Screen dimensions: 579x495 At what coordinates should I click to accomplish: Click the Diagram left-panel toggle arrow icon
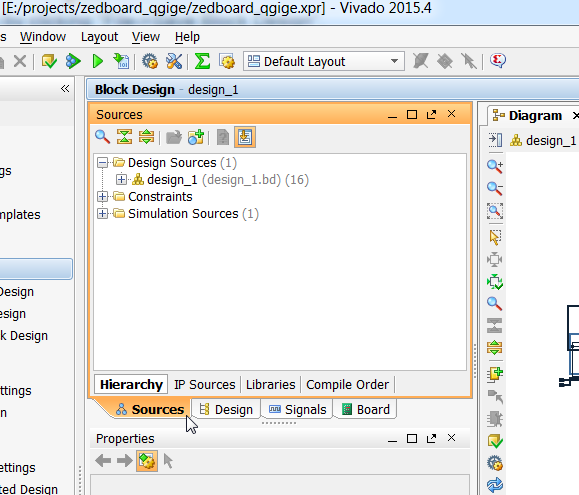(x=495, y=140)
